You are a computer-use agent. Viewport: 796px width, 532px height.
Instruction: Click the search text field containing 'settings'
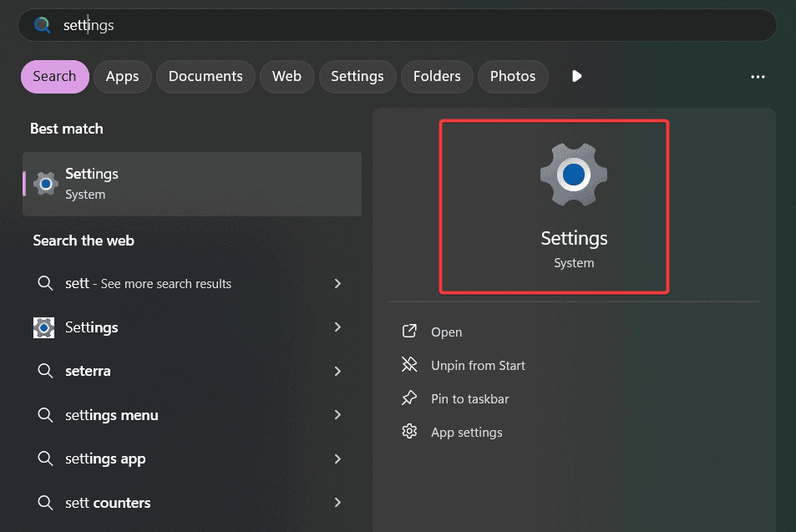click(397, 25)
